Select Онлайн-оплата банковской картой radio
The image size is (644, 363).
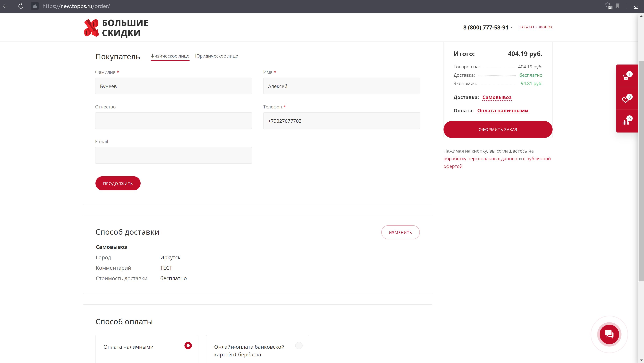tap(299, 346)
